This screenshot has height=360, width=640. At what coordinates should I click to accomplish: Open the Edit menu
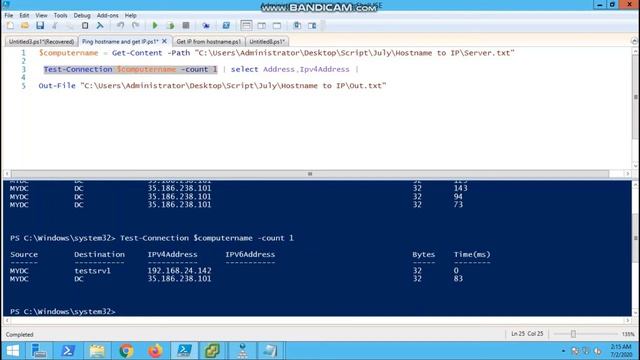pyautogui.click(x=24, y=16)
